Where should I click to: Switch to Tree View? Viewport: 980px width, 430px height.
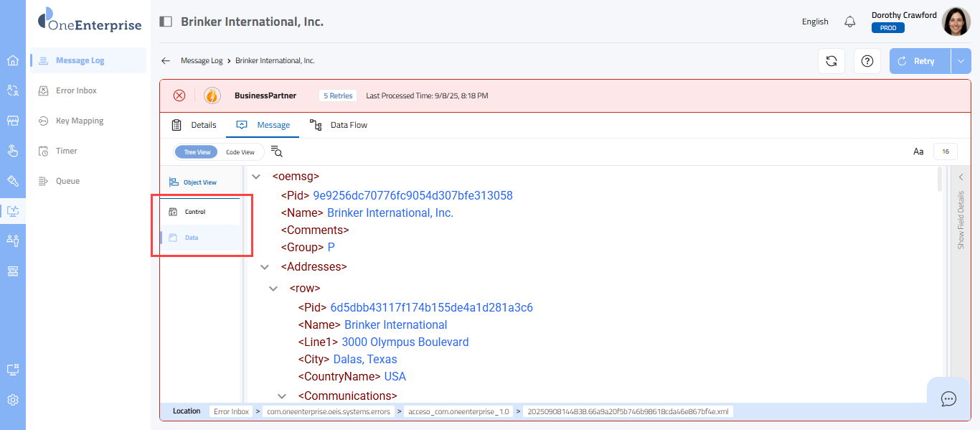point(197,152)
